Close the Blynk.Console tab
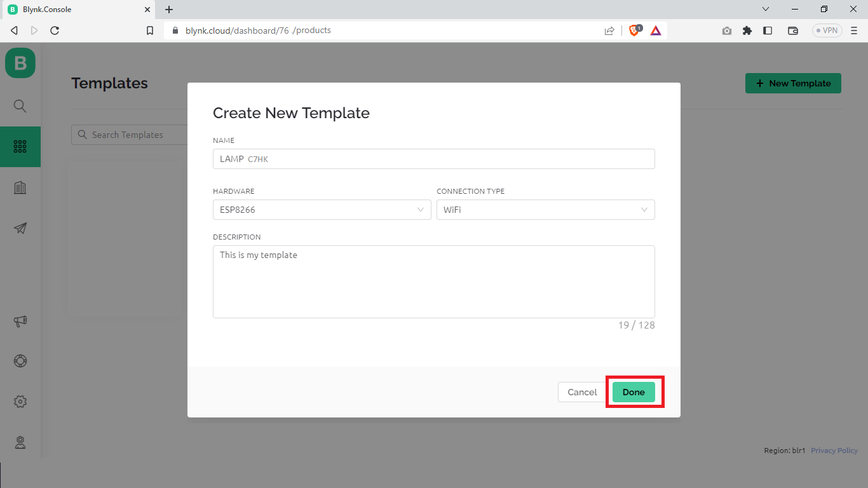Image resolution: width=868 pixels, height=488 pixels. pos(147,10)
